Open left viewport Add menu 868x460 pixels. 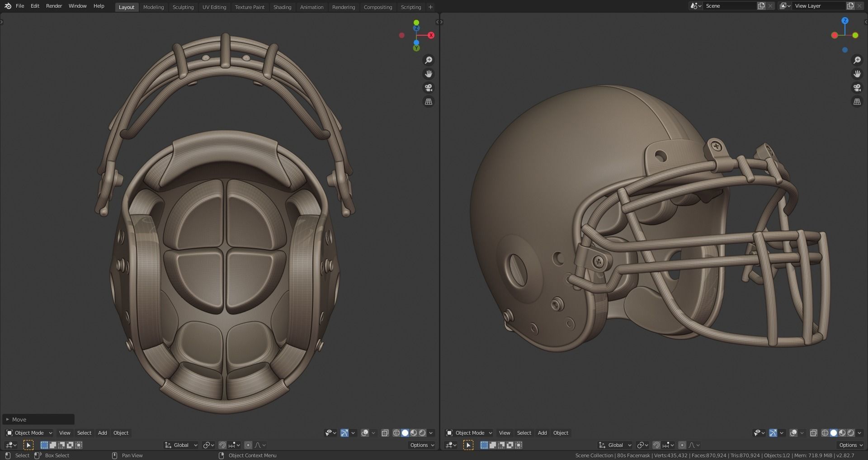[x=103, y=433]
